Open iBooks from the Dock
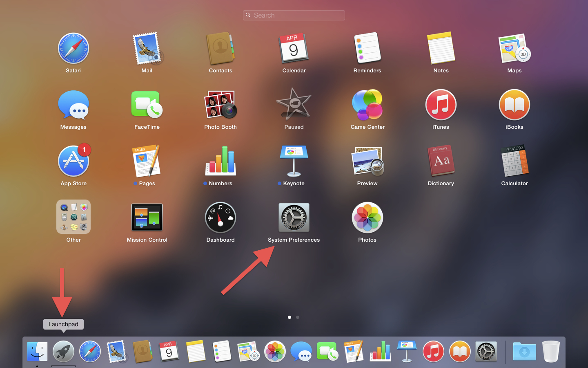Viewport: 588px width, 368px height. [460, 351]
